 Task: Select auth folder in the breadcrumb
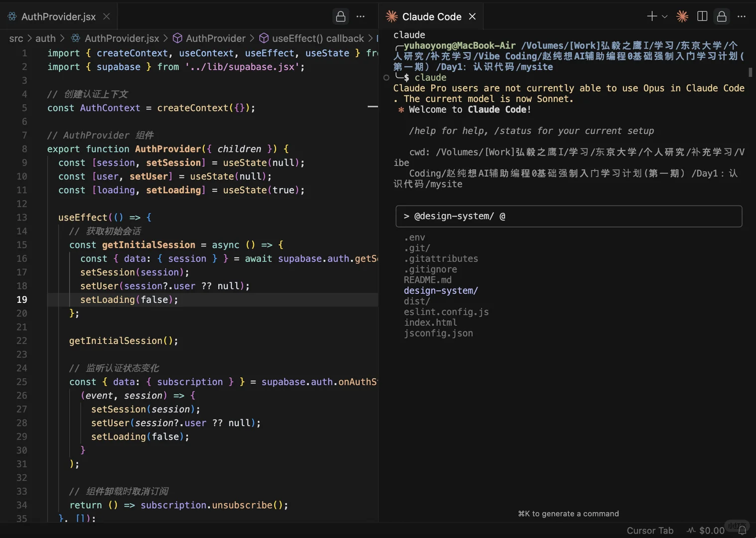45,38
